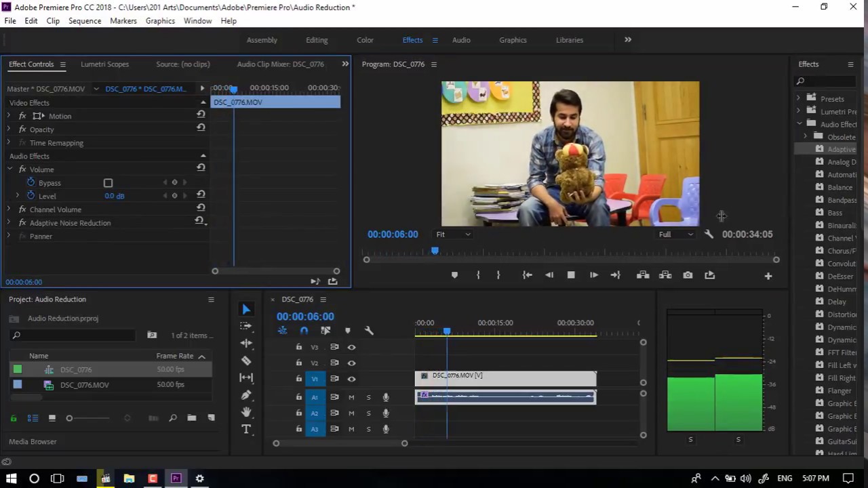Image resolution: width=868 pixels, height=488 pixels.
Task: Click the Mark Out button
Action: pos(498,275)
